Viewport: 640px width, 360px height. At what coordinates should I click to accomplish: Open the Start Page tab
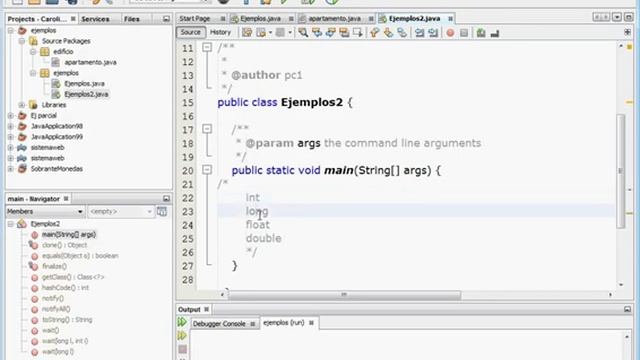pos(195,19)
